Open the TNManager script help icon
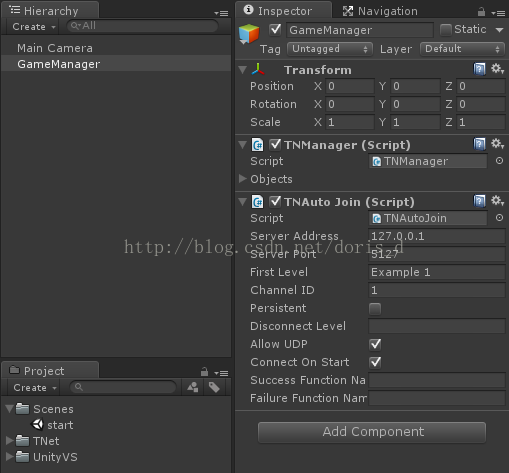Screen dimensions: 509x473 479,144
